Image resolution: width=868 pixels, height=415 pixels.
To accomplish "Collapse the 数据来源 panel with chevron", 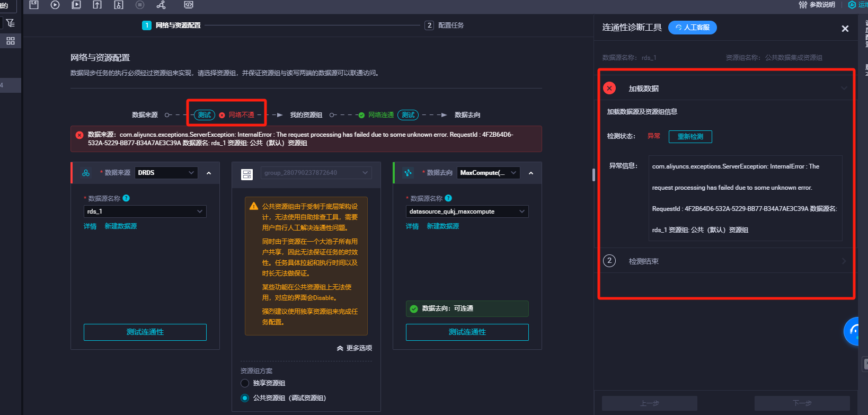I will pos(209,173).
